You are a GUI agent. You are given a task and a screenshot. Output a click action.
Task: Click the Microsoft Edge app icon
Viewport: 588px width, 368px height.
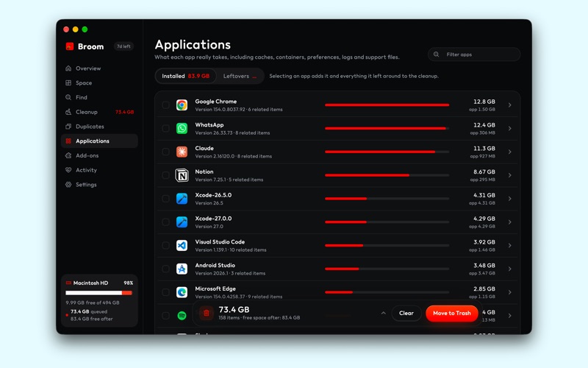point(182,292)
